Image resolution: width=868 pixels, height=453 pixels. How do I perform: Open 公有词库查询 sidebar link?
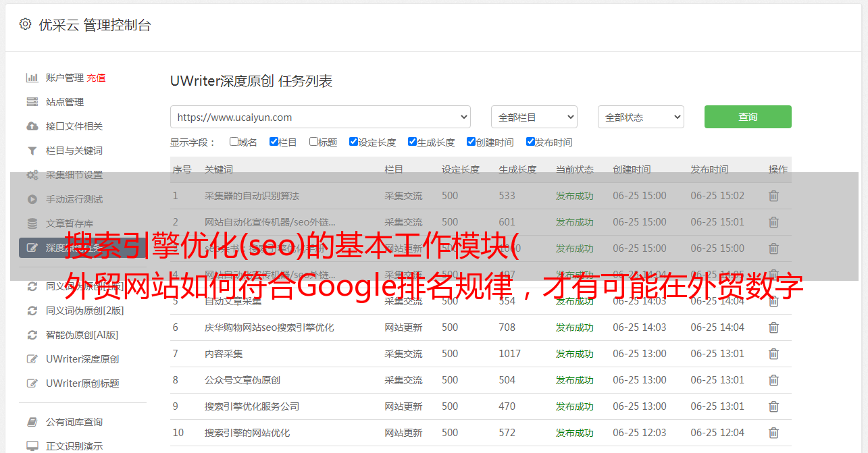(74, 422)
